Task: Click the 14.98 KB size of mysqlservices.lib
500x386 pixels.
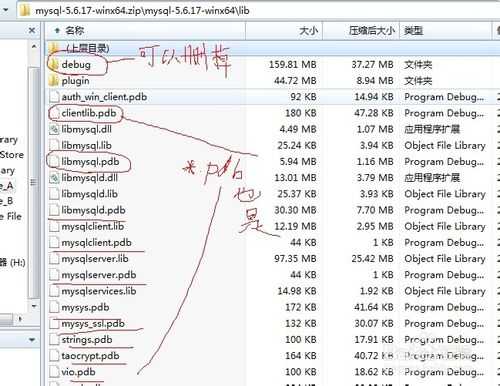Action: (297, 291)
